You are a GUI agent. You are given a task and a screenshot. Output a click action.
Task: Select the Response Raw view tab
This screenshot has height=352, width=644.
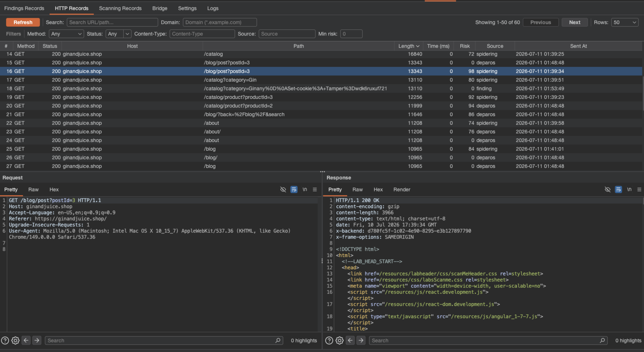[358, 189]
